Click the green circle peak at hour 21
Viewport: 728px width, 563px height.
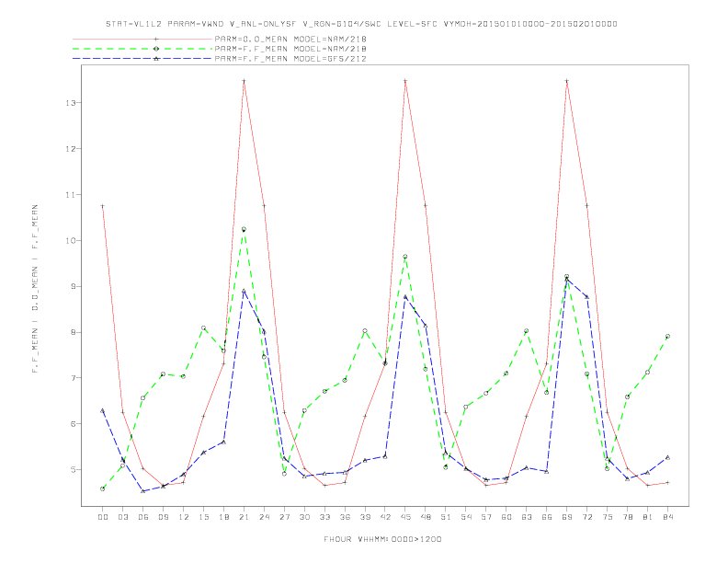[244, 229]
